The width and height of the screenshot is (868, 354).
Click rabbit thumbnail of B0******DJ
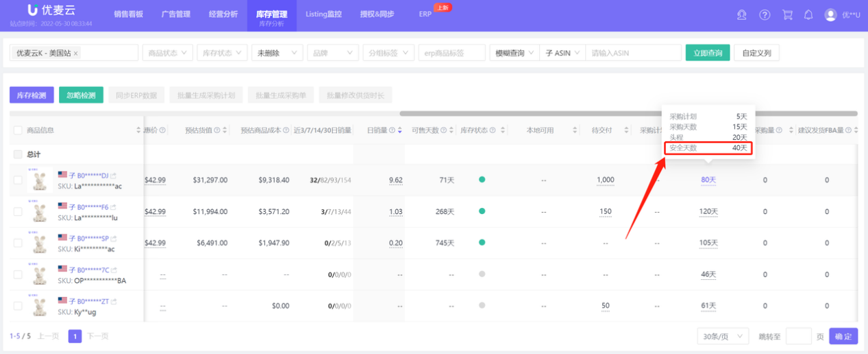coord(40,180)
